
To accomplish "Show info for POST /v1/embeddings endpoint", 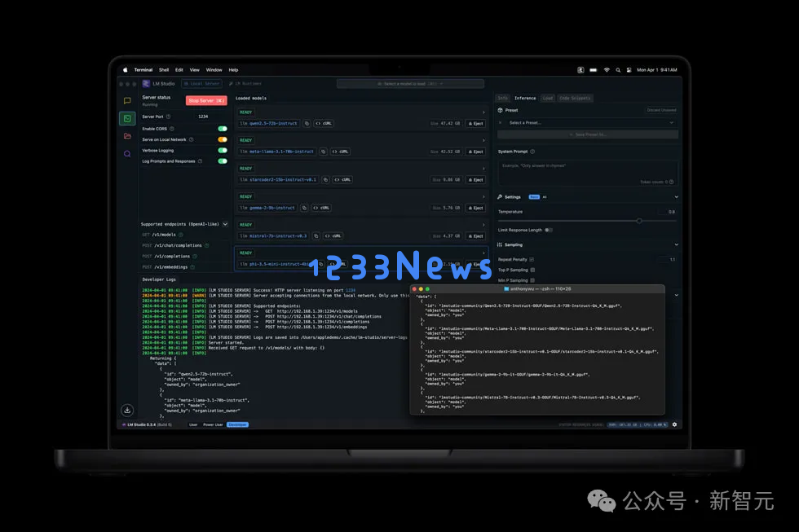I will tap(192, 266).
